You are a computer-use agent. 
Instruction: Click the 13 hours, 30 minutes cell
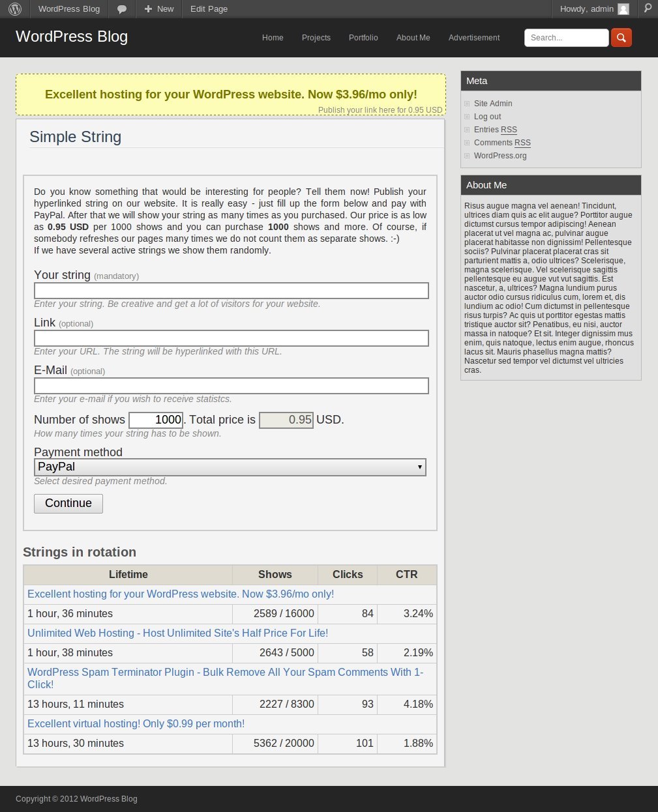pyautogui.click(x=128, y=744)
